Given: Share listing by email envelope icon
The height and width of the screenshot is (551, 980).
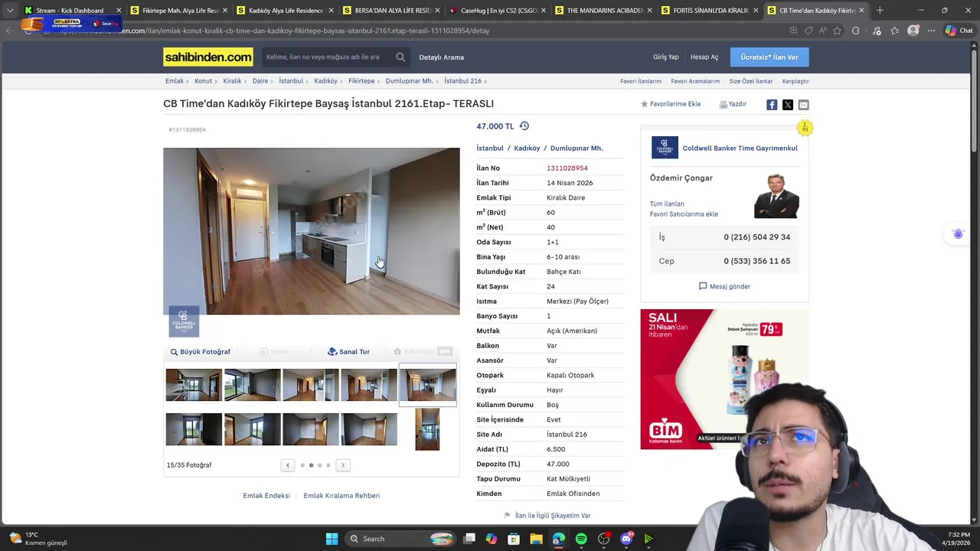Looking at the screenshot, I should (803, 105).
